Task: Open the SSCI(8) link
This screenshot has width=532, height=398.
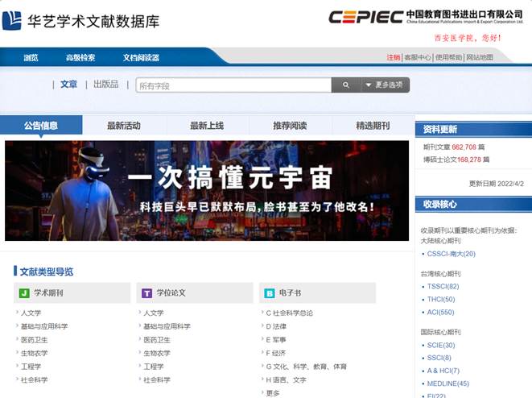Action: click(x=439, y=358)
